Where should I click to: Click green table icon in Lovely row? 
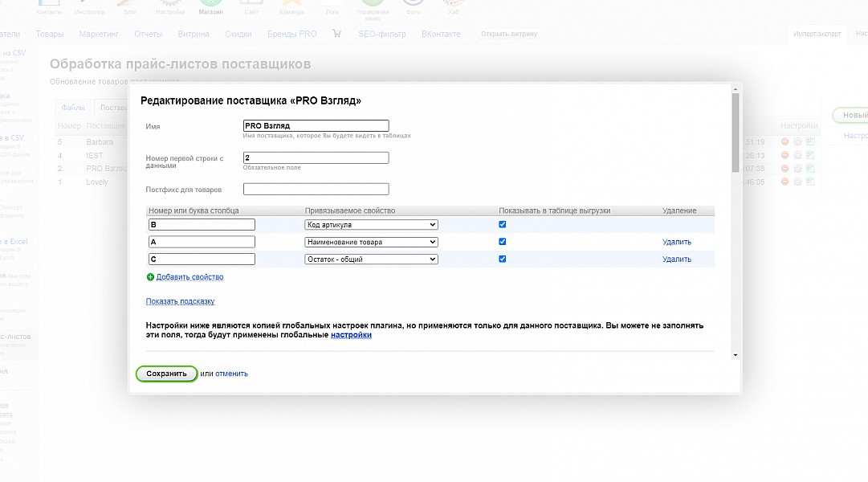810,182
